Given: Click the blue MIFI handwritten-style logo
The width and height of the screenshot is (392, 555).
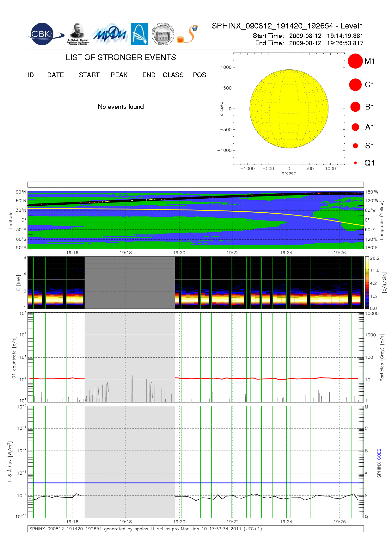Looking at the screenshot, I should [x=110, y=34].
